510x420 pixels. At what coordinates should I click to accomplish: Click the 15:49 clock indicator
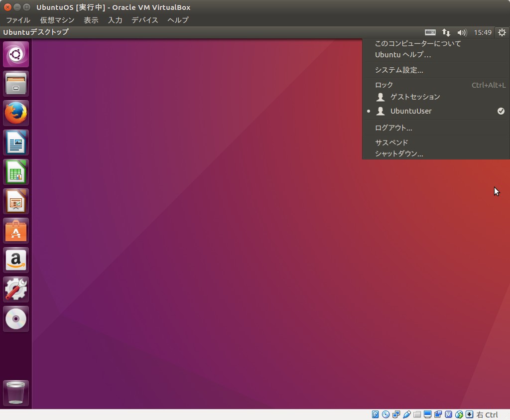click(483, 32)
